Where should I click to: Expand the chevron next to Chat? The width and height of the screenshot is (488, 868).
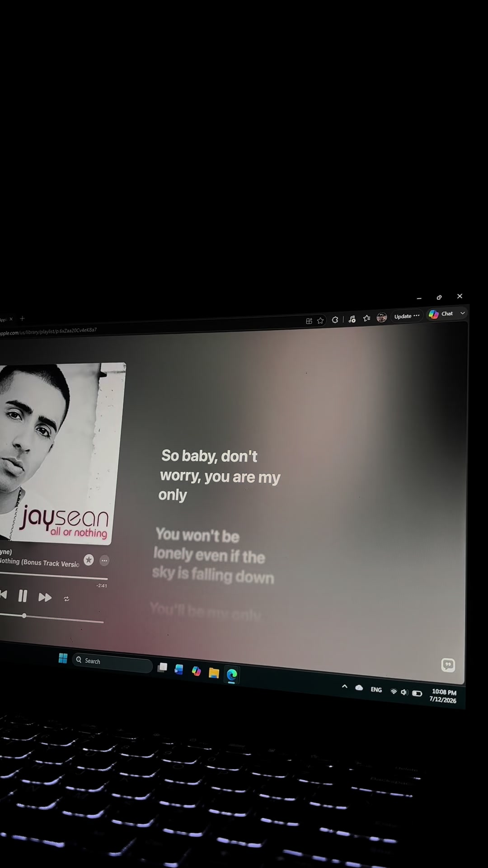pos(462,313)
